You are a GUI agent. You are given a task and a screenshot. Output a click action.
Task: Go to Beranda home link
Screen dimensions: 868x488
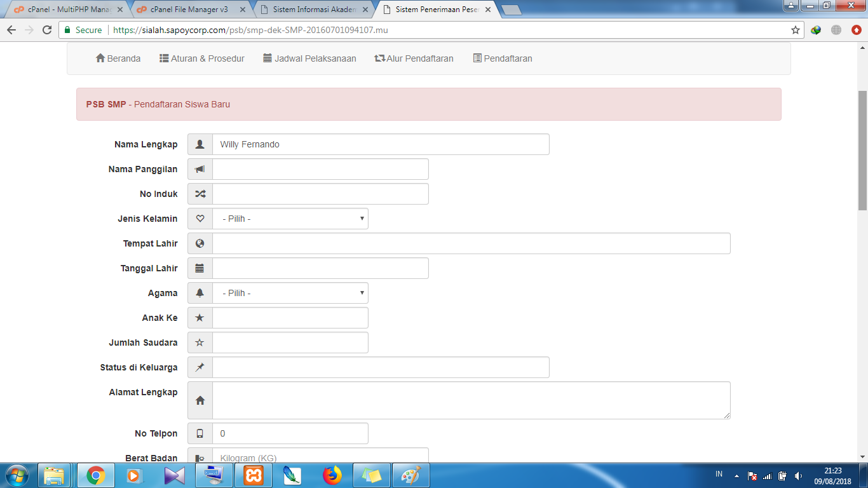pos(118,58)
